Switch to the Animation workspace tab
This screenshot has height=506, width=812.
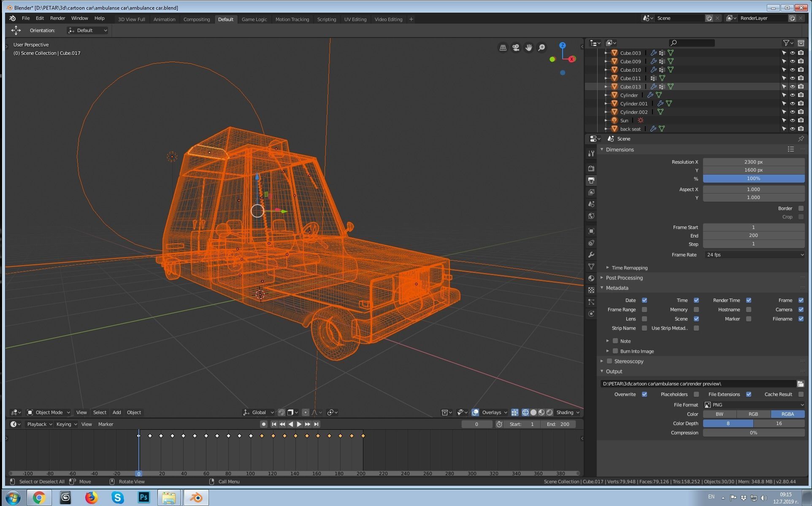coord(164,19)
